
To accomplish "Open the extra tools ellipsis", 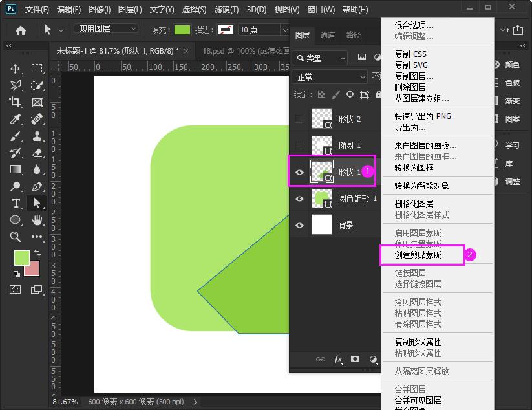I will click(x=37, y=236).
